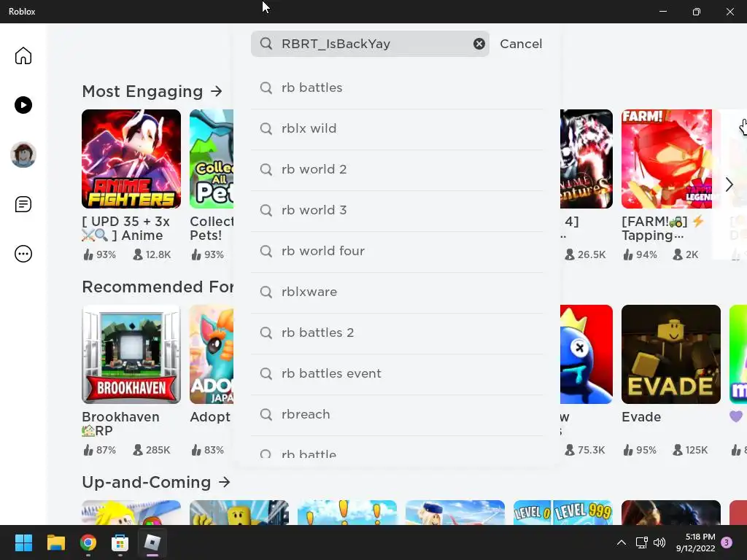The image size is (747, 560).
Task: Click into the RBRT_IsBackYay search field
Action: (x=370, y=44)
